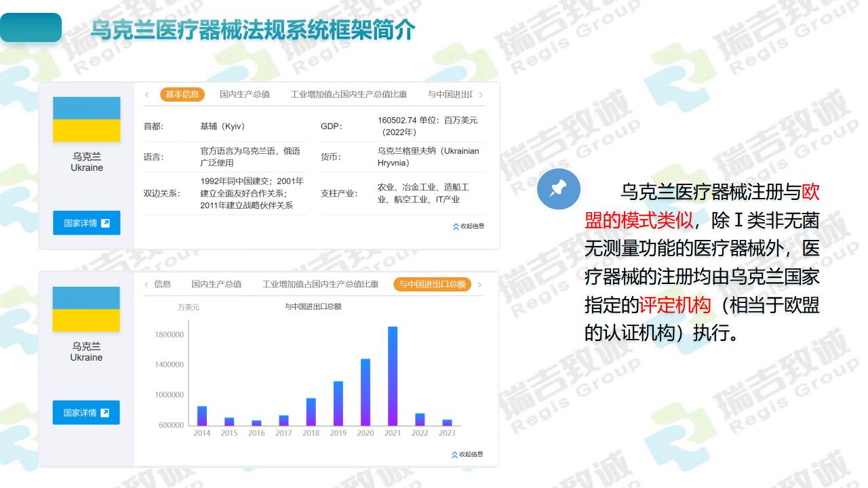
Task: Open 国内生产总值 tab in upper card
Action: [x=244, y=94]
